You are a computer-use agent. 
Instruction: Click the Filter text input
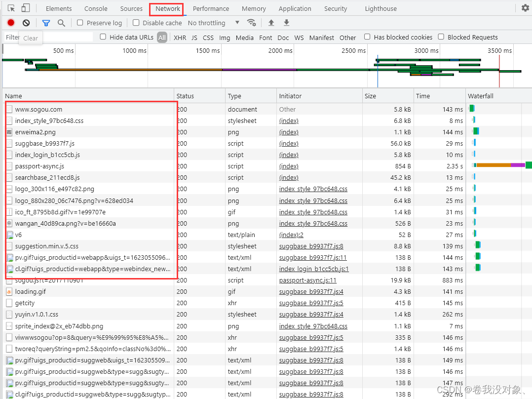pos(48,37)
